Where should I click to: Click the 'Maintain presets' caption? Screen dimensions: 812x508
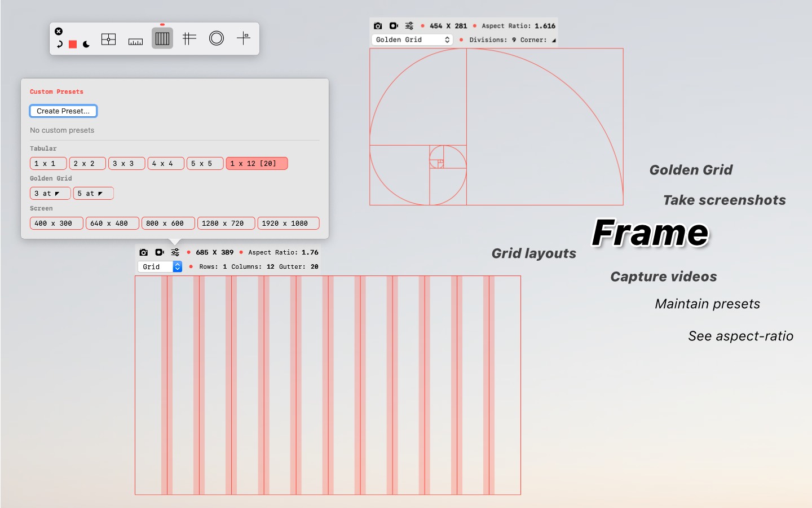[x=708, y=304]
